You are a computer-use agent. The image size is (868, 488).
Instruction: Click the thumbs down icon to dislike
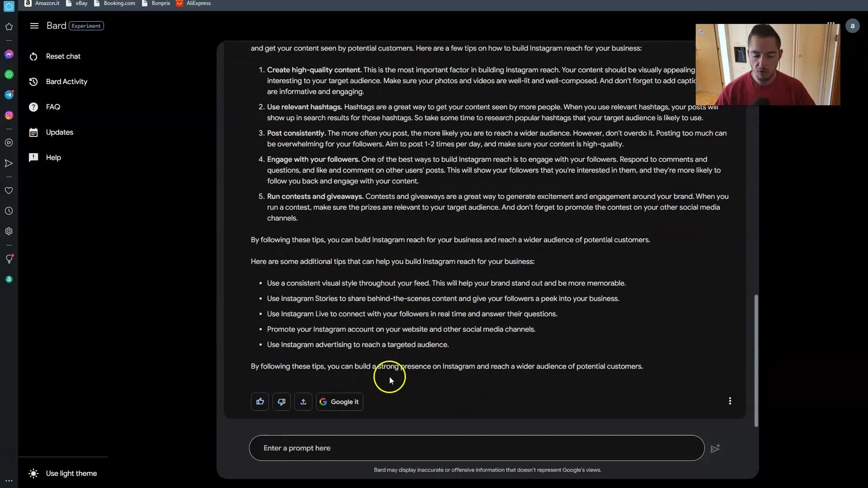pyautogui.click(x=281, y=401)
